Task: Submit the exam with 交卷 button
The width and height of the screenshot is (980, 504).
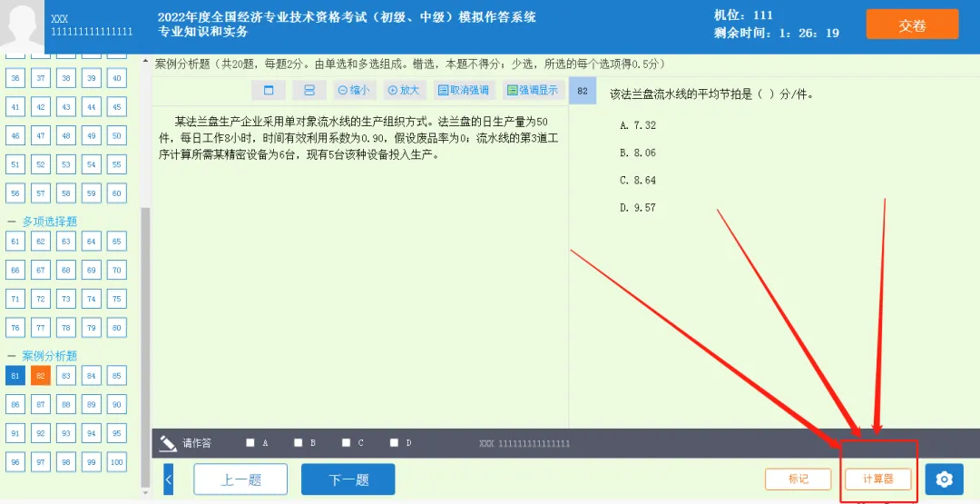Action: [912, 25]
